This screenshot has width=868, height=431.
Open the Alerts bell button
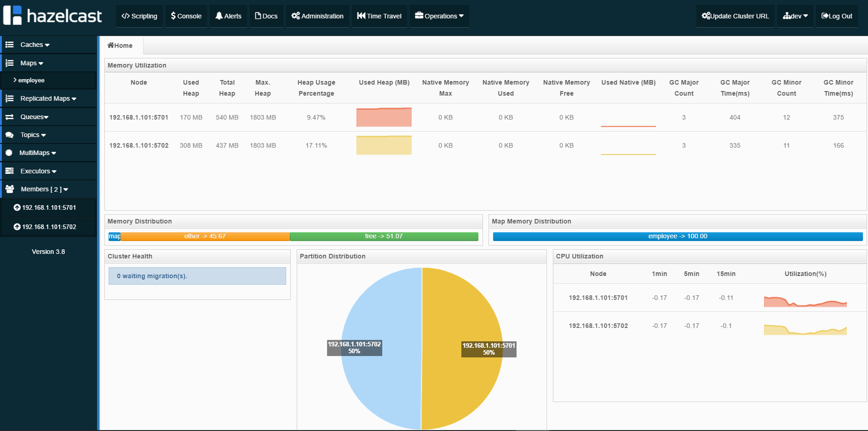tap(229, 16)
